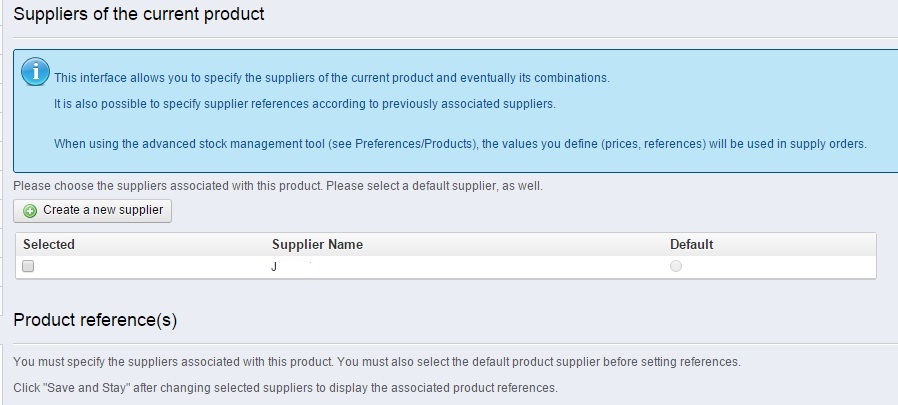Click the green plus icon

tap(29, 211)
